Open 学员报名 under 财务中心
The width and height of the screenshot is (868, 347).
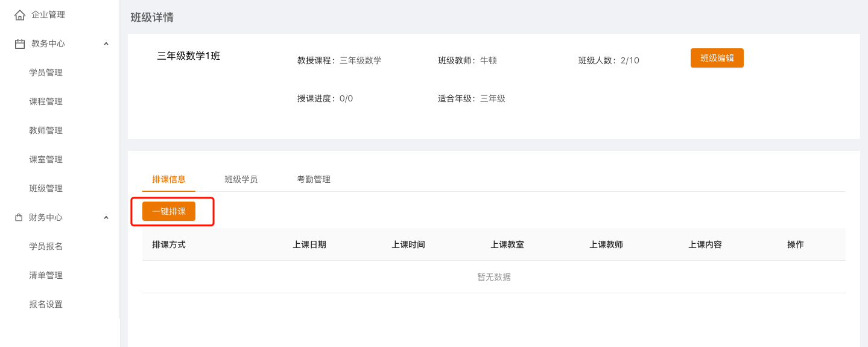click(x=46, y=246)
